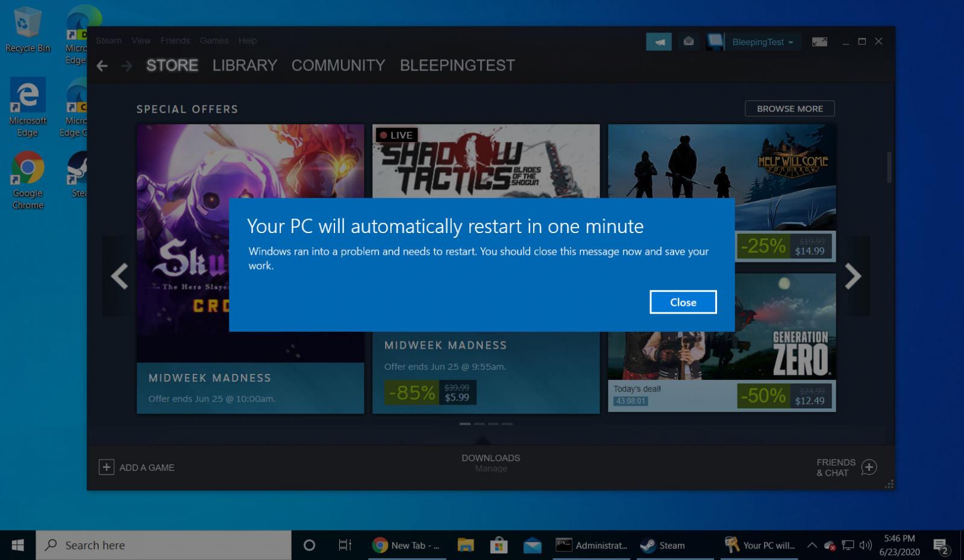Enter Big Picture mode
This screenshot has width=964, height=560.
819,42
